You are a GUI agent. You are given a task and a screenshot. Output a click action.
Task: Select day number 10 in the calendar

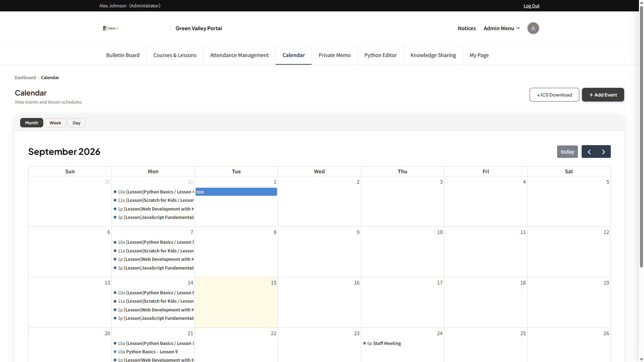tap(440, 232)
